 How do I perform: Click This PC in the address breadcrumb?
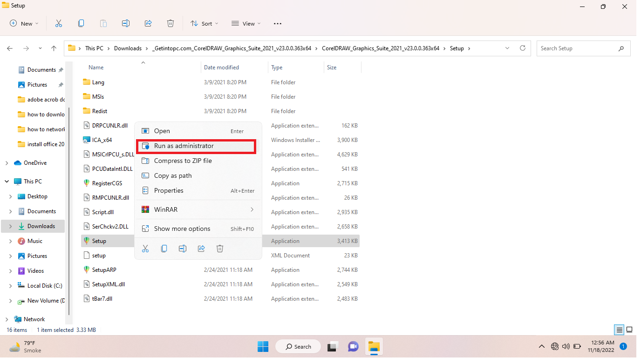94,48
